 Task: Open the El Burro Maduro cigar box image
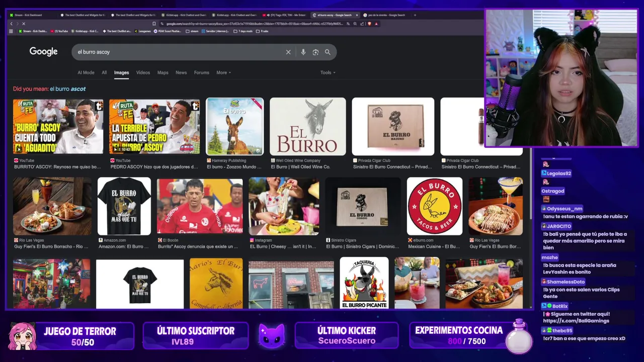[x=393, y=126]
